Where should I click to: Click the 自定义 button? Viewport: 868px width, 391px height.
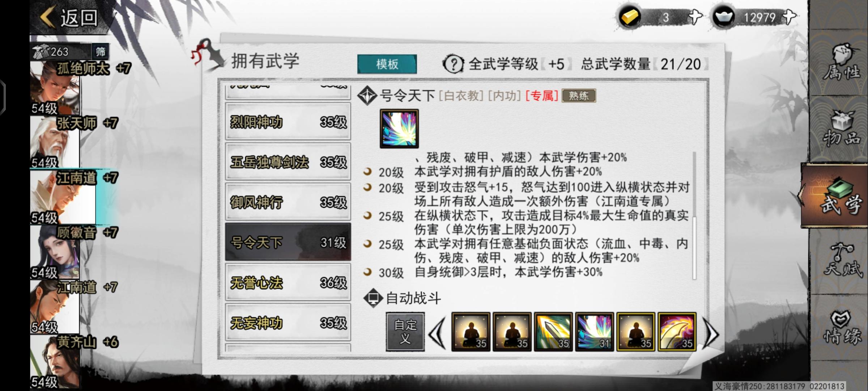(405, 332)
